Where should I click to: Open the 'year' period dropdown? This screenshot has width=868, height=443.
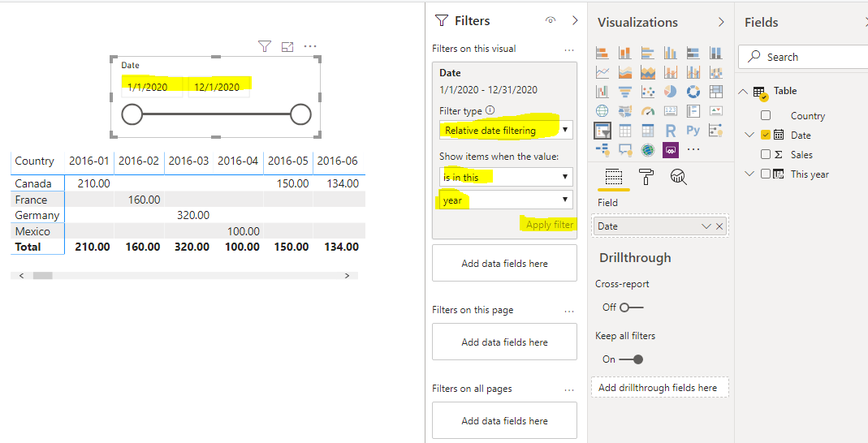click(x=506, y=200)
